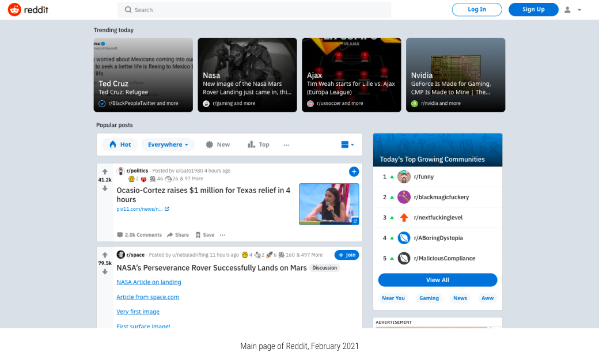Click '& 97 More' awards text
The width and height of the screenshot is (599, 364).
[192, 179]
